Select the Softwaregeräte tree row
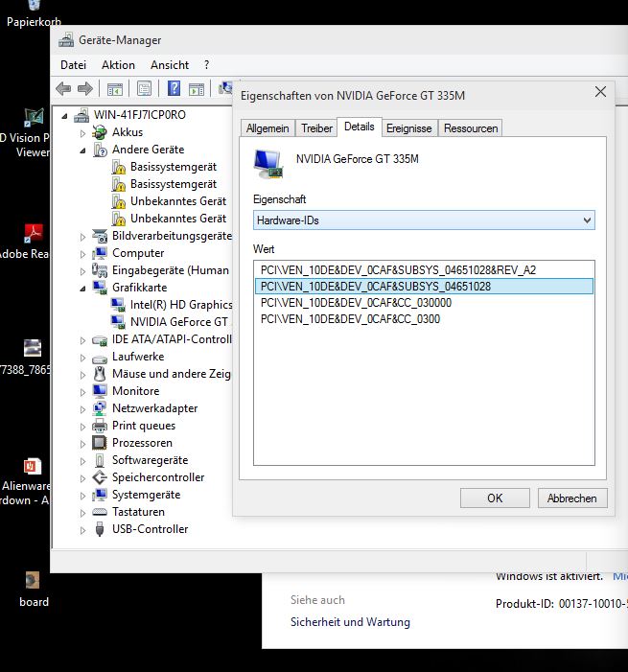 pyautogui.click(x=150, y=460)
